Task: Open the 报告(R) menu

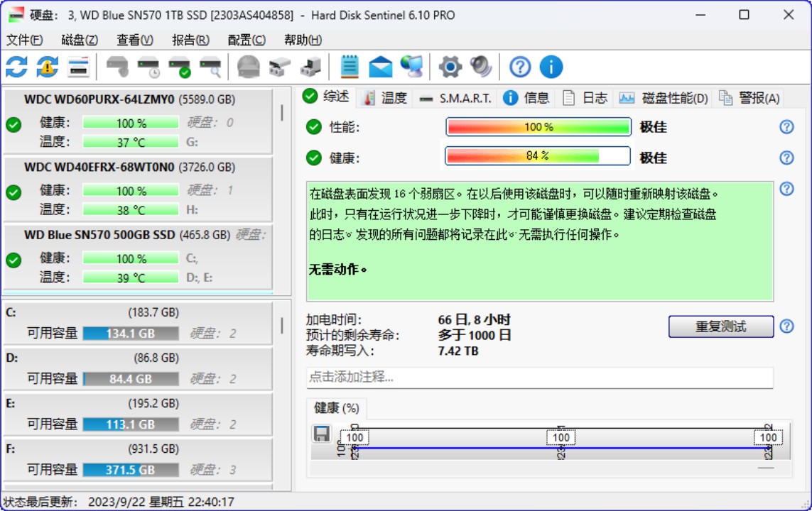Action: pos(190,40)
